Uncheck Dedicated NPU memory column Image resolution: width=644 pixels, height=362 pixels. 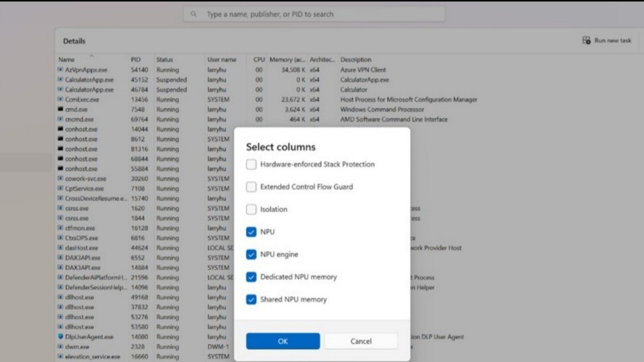coord(251,277)
